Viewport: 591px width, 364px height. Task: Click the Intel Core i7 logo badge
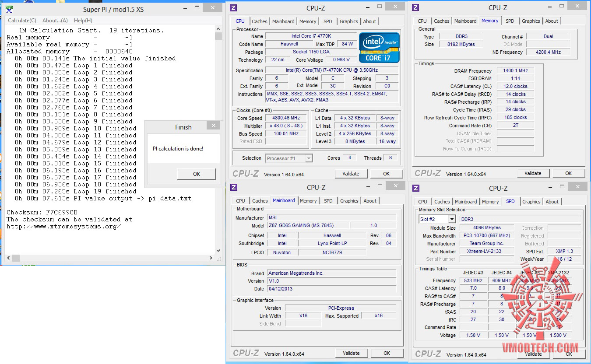(379, 47)
